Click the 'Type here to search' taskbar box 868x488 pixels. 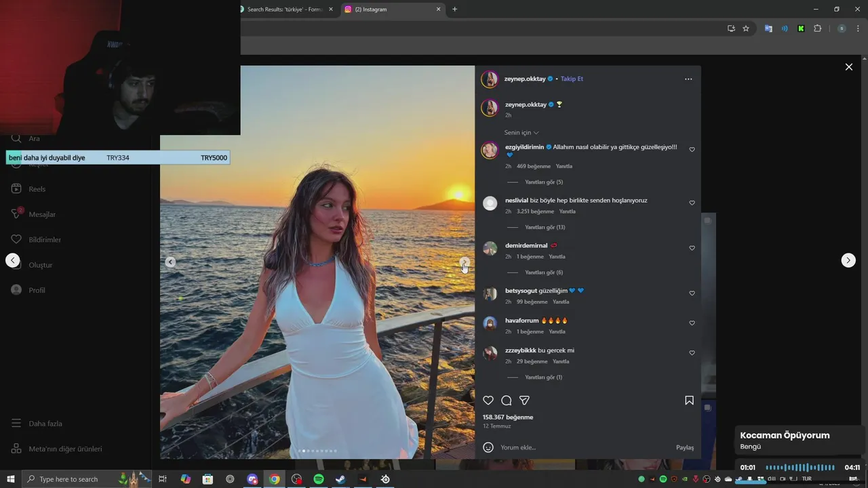point(87,479)
